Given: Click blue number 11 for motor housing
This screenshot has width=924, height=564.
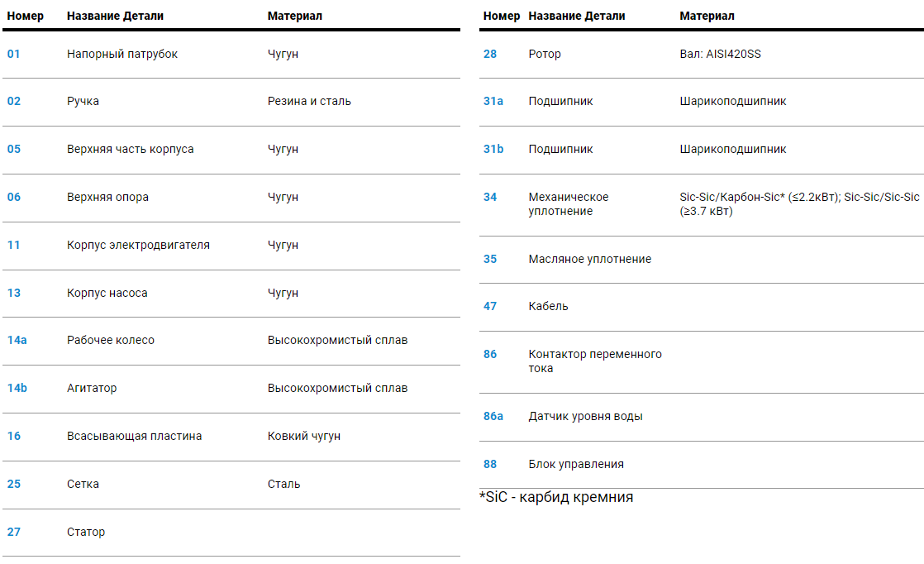Looking at the screenshot, I should [x=14, y=245].
